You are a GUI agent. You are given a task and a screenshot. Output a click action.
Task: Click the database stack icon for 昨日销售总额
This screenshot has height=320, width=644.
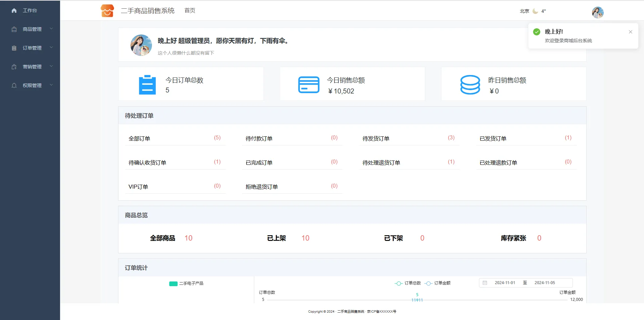tap(470, 85)
